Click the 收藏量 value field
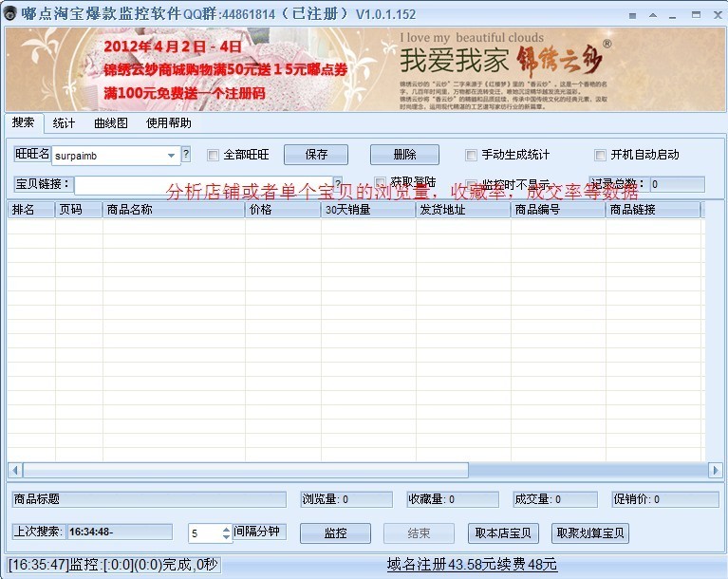Image resolution: width=728 pixels, height=579 pixels. click(x=453, y=499)
